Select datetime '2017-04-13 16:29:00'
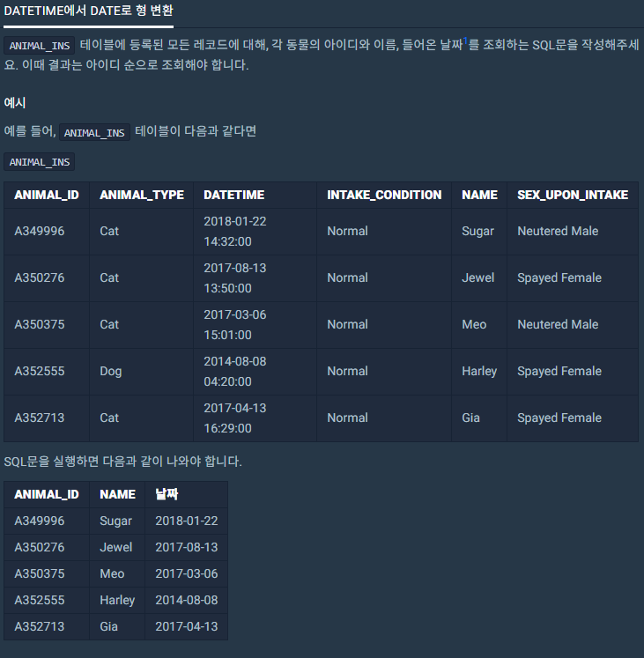 [x=235, y=418]
